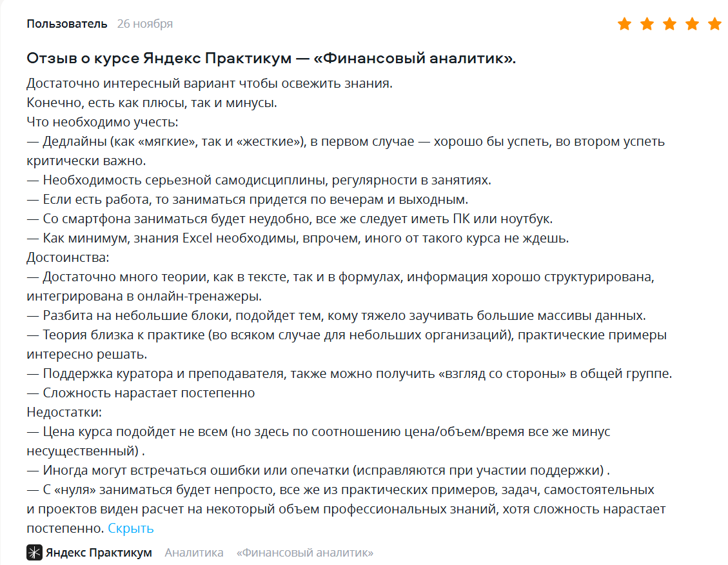Viewport: 728px width, 565px height.
Task: Open the Яндекс Практикум school link
Action: tap(99, 553)
